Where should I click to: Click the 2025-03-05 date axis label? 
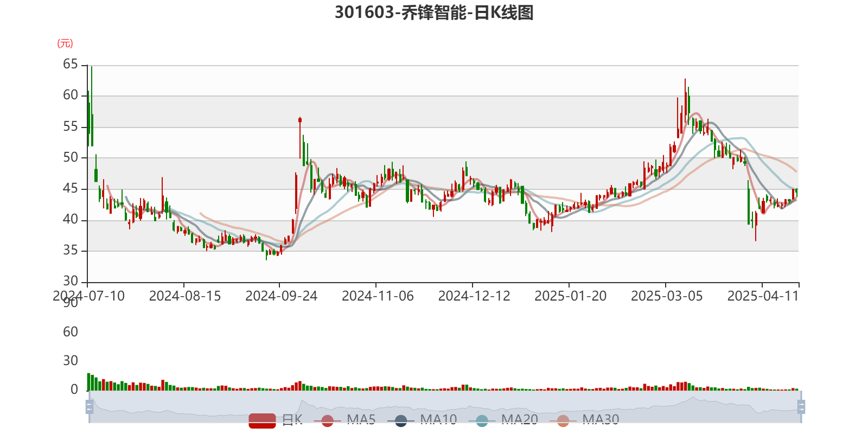(x=667, y=296)
